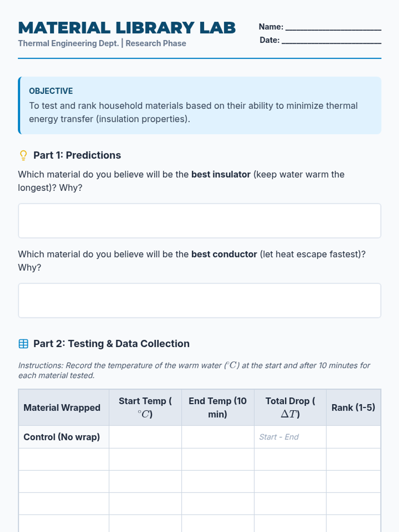Click the best conductor answer box
This screenshot has width=399, height=532.
point(199,301)
